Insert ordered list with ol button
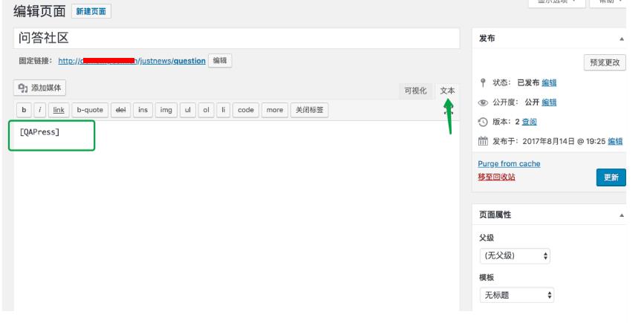The image size is (644, 323). point(206,110)
